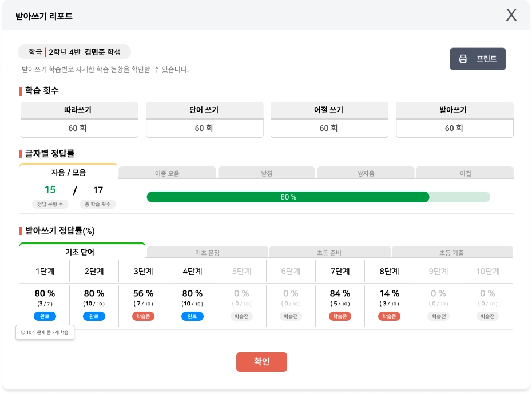Click the 학습중 badge under 8단계

(x=389, y=316)
